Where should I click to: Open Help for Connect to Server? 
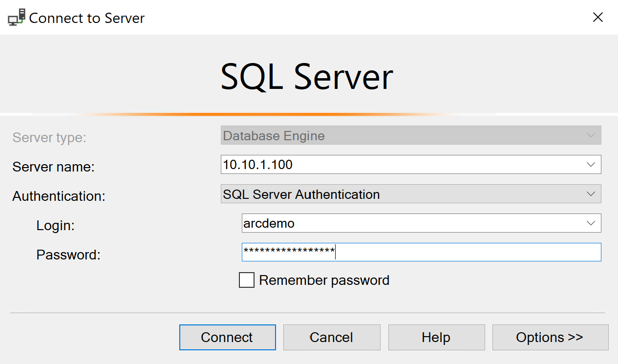[436, 337]
